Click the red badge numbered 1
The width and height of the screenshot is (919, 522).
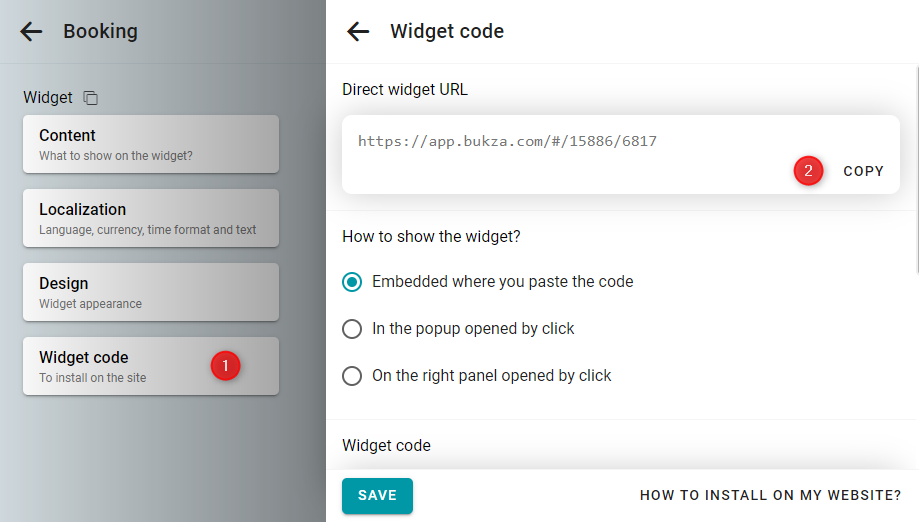point(226,366)
